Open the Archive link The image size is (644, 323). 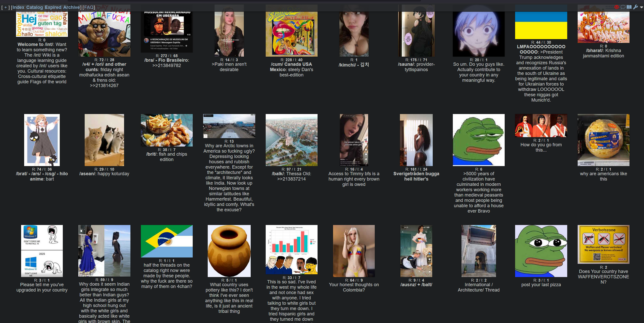coord(71,7)
